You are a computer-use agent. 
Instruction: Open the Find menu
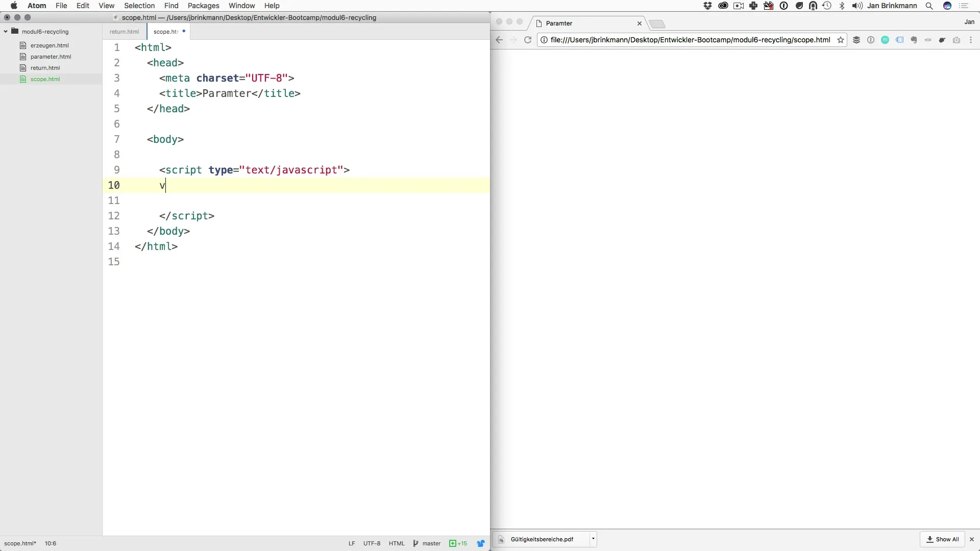coord(171,6)
